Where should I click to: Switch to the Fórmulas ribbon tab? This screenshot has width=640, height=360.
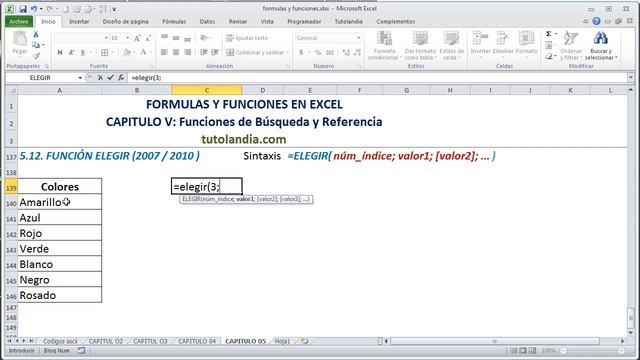click(174, 21)
